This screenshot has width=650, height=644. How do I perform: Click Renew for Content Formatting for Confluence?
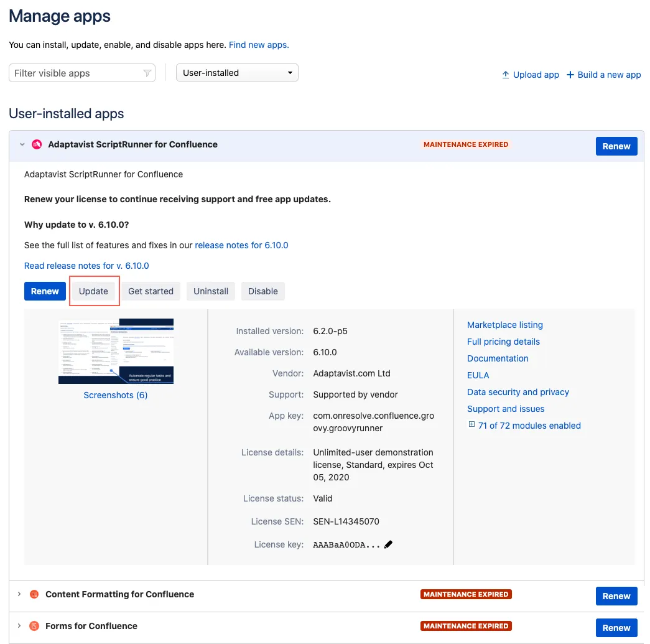(x=616, y=596)
